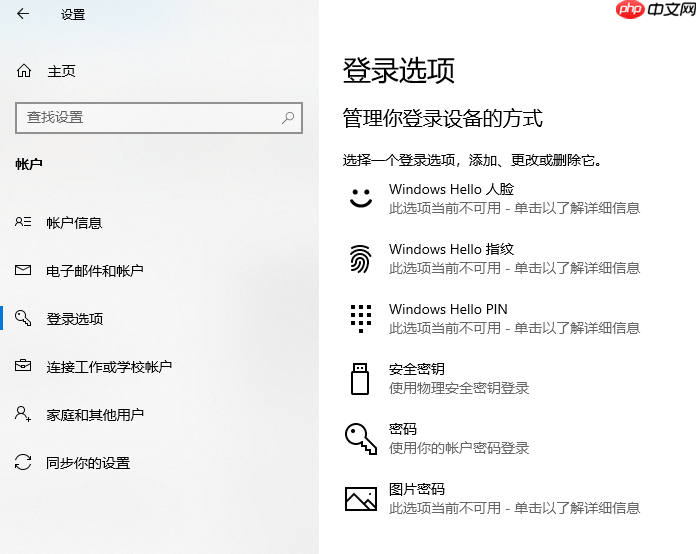This screenshot has height=554, width=697.
Task: Click the 使用你的帐户密码登录 description
Action: click(x=459, y=448)
